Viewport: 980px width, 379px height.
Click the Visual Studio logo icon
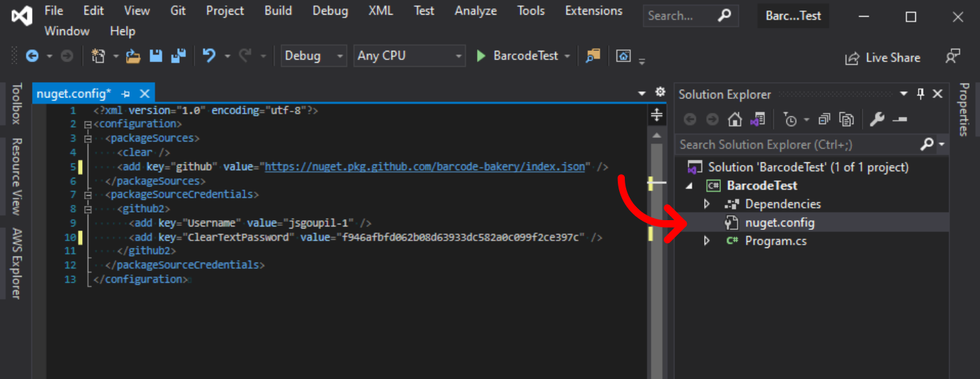22,15
